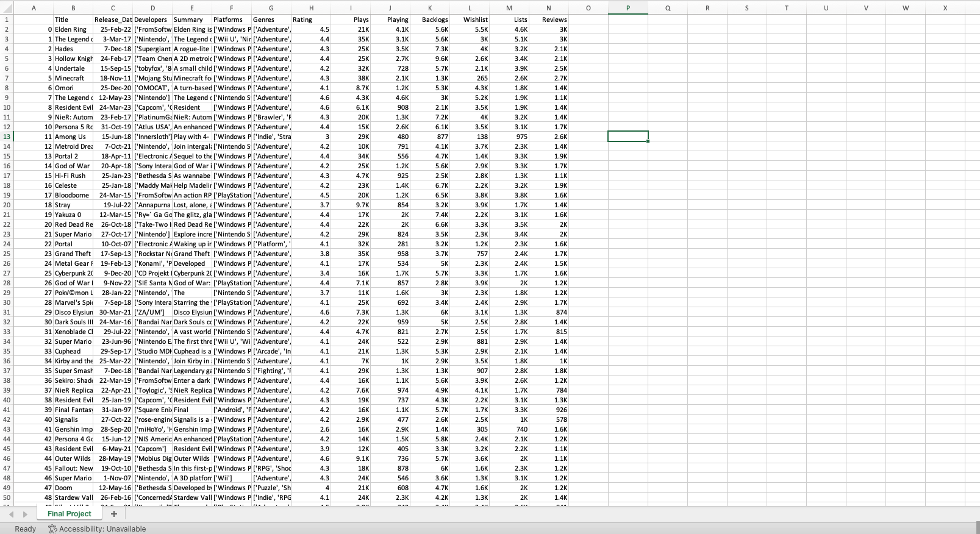
Task: Select the Final Project sheet tab
Action: coord(70,514)
